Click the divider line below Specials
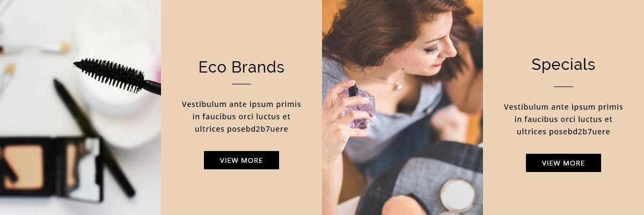The height and width of the screenshot is (215, 644). 563,87
